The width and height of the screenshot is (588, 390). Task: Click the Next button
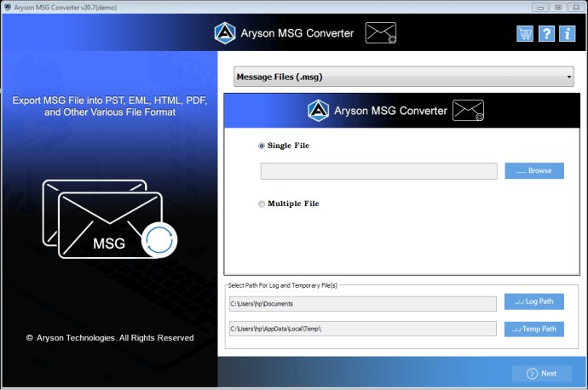pos(542,374)
